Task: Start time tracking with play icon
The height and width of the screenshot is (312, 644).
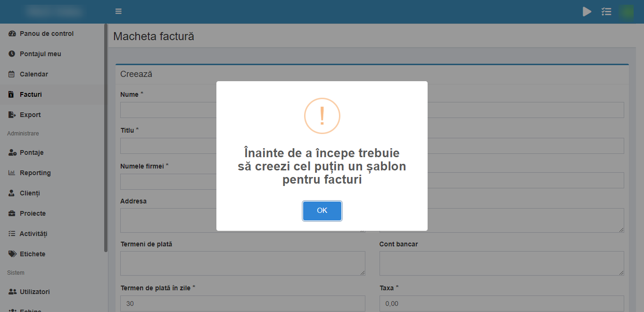Action: coord(587,11)
